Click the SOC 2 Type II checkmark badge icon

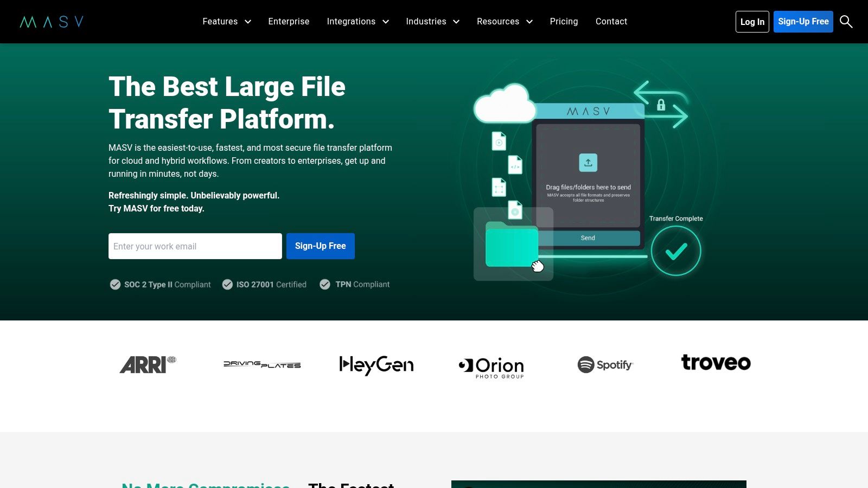(x=115, y=285)
